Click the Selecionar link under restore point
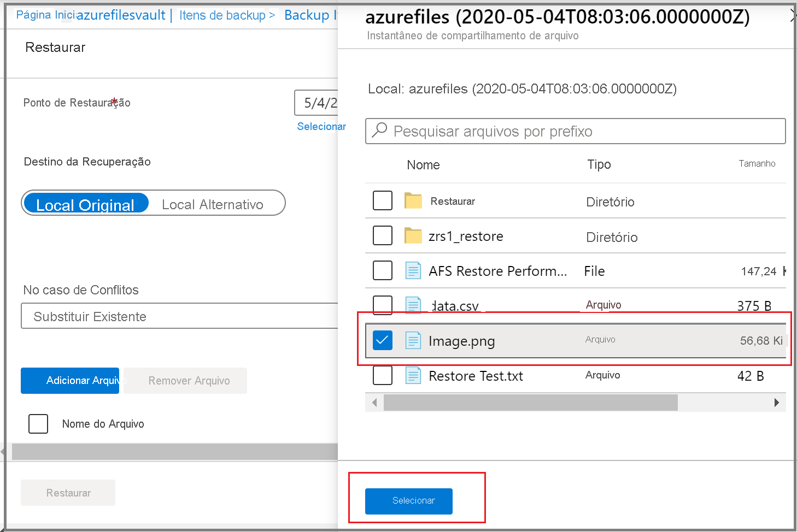Viewport: 797px width, 532px height. [321, 126]
